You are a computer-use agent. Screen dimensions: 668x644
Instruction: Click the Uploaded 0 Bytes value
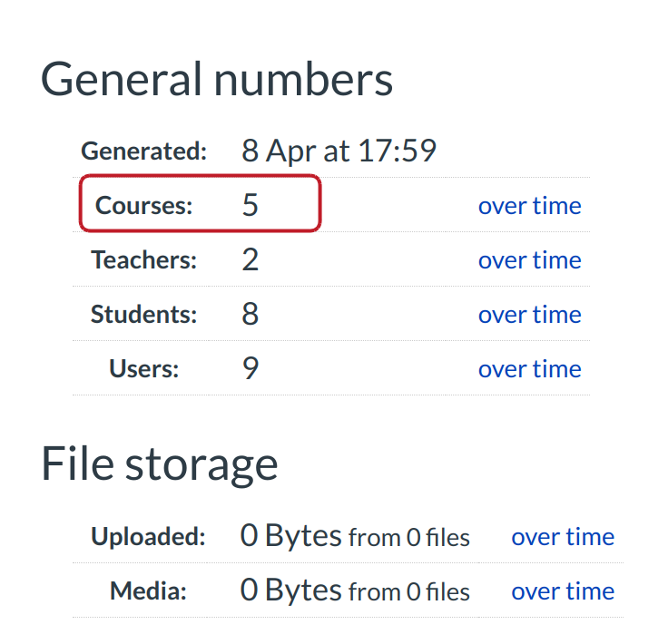click(290, 537)
